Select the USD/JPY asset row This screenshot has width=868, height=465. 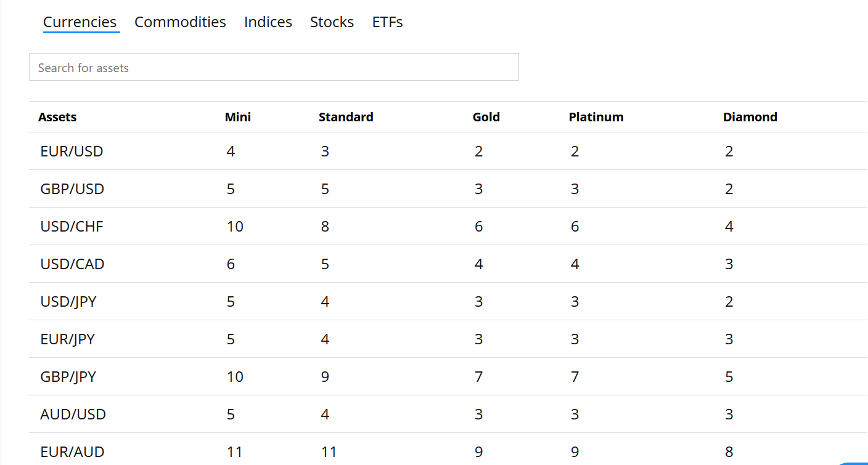point(448,301)
